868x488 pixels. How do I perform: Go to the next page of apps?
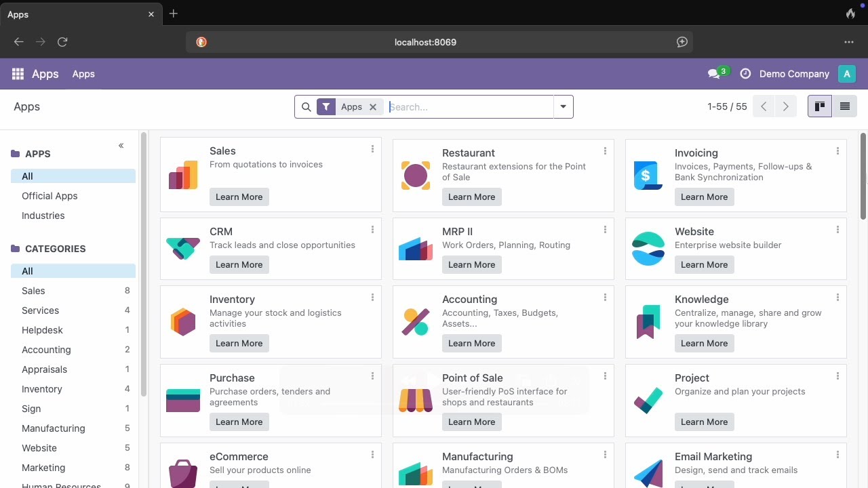point(786,106)
